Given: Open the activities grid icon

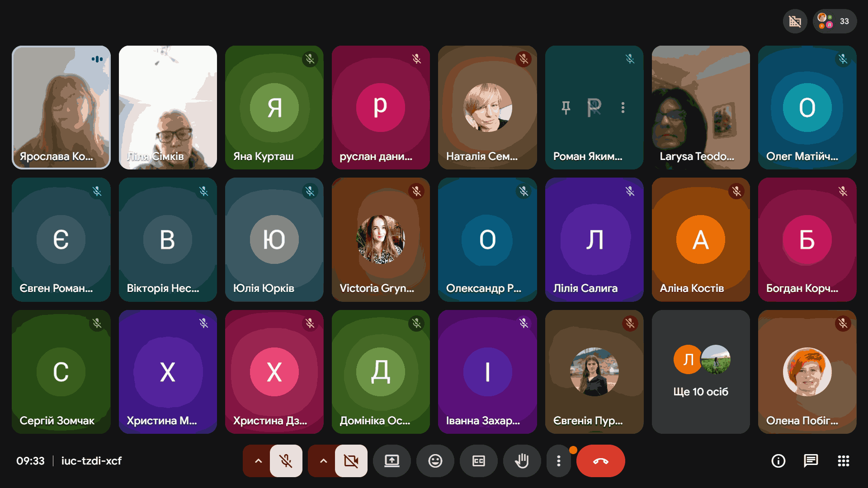Looking at the screenshot, I should tap(843, 461).
